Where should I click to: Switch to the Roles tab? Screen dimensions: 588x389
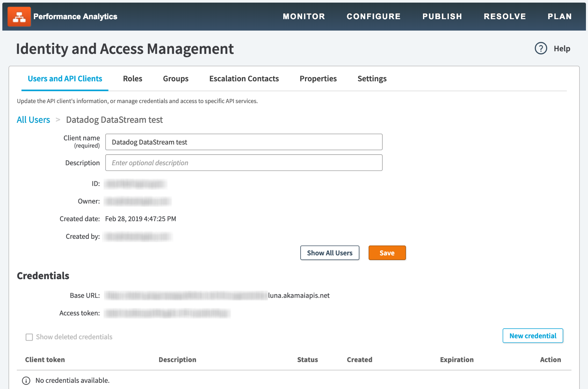pos(132,79)
